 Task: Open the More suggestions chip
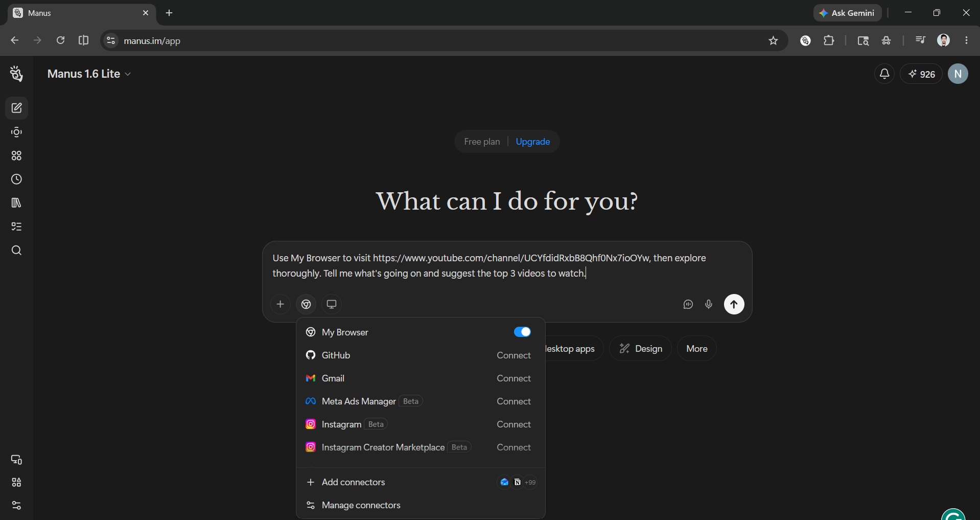pos(697,349)
